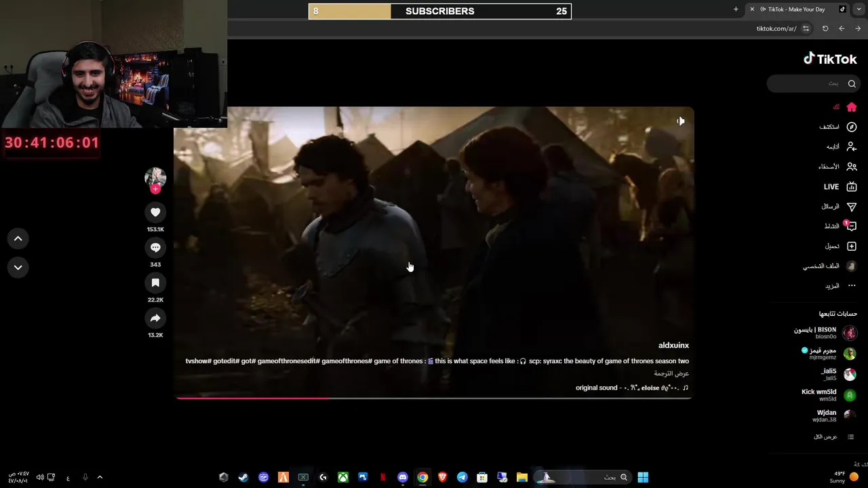This screenshot has height=488, width=868.
Task: Open TikTok For You home icon
Action: point(852,107)
